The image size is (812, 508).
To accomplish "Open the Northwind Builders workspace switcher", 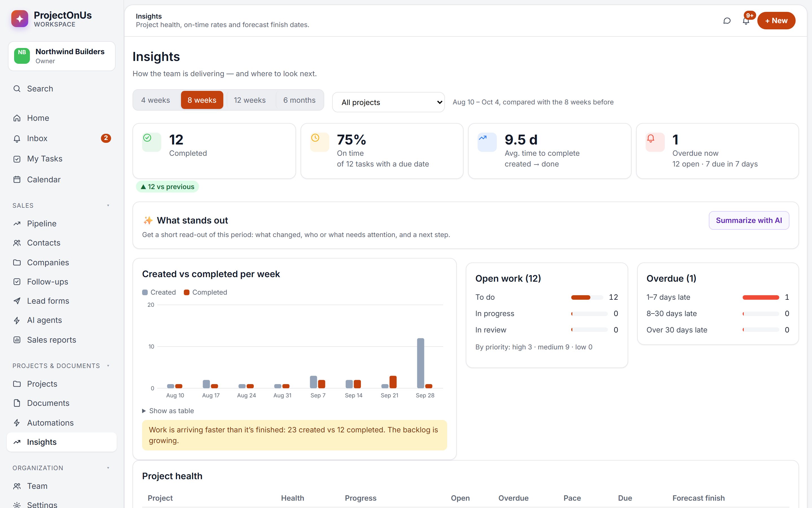I will coord(62,56).
